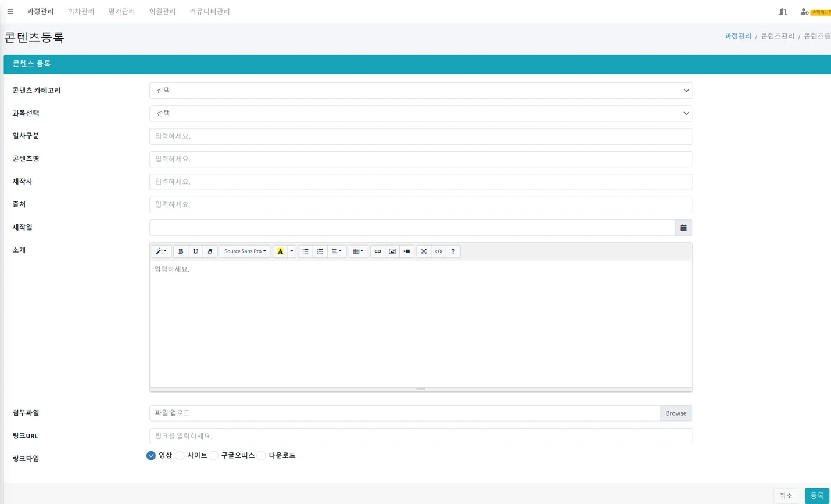
Task: Follow the 과정관리 breadcrumb link
Action: [738, 36]
